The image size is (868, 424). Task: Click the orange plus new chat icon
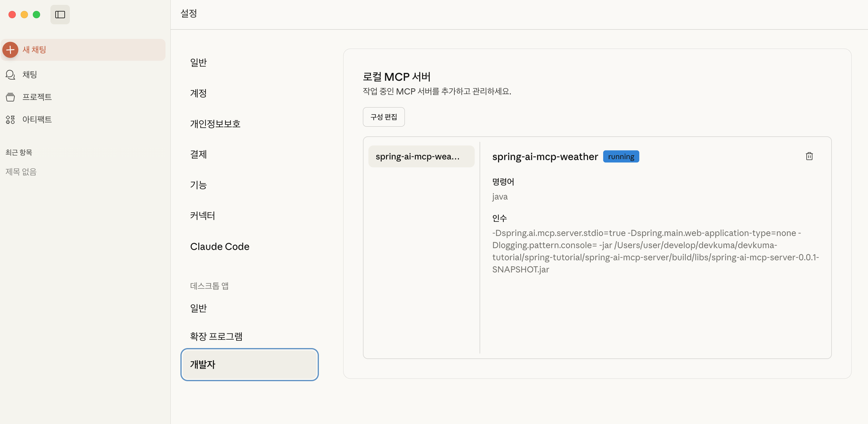click(10, 50)
